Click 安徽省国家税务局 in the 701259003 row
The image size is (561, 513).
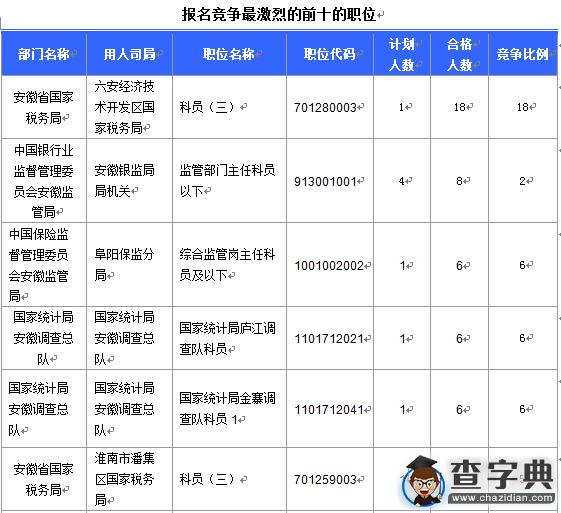tap(43, 479)
